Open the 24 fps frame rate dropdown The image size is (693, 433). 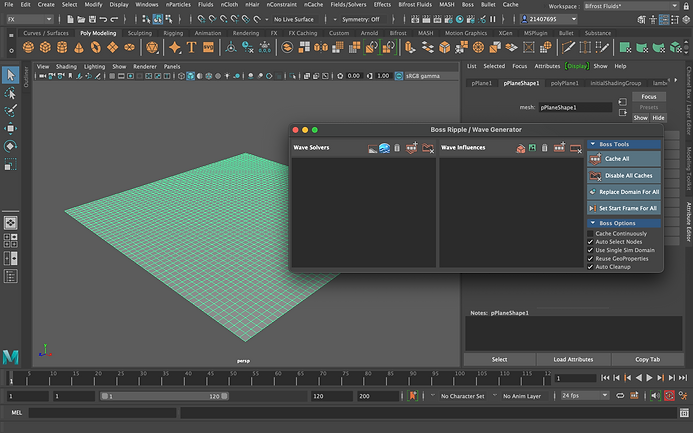[585, 396]
